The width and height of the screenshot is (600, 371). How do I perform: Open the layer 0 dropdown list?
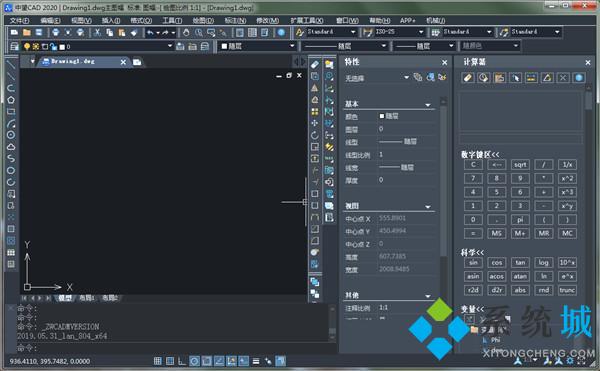pyautogui.click(x=170, y=46)
